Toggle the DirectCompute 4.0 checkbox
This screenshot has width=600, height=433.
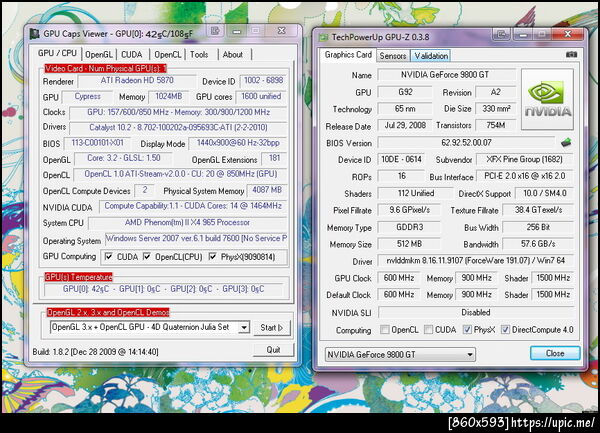[505, 329]
